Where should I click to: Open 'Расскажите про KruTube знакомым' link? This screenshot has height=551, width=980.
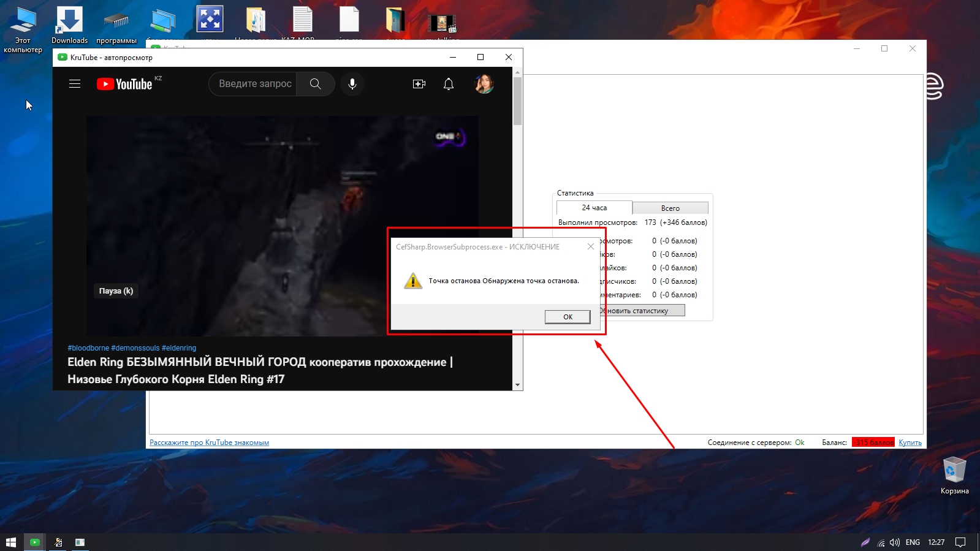coord(210,443)
